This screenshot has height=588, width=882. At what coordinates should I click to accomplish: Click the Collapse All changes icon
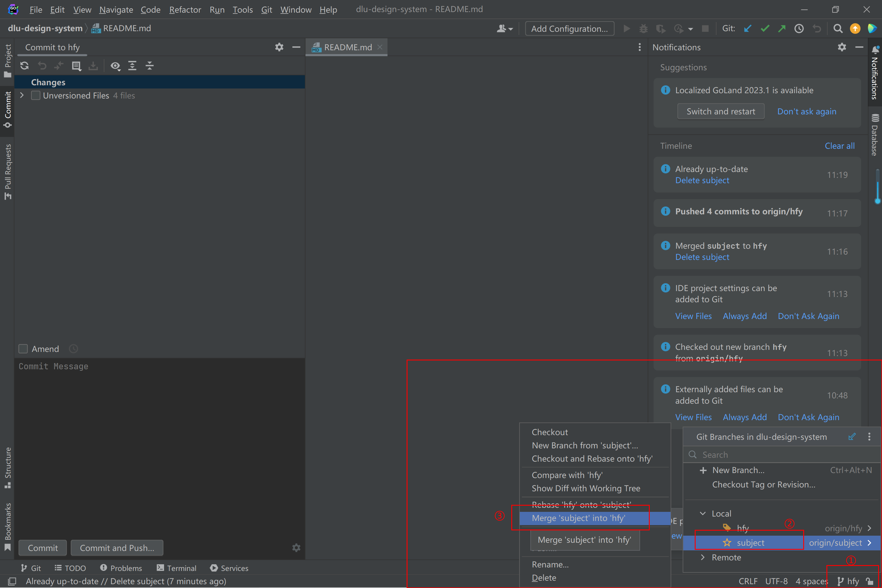pyautogui.click(x=150, y=66)
